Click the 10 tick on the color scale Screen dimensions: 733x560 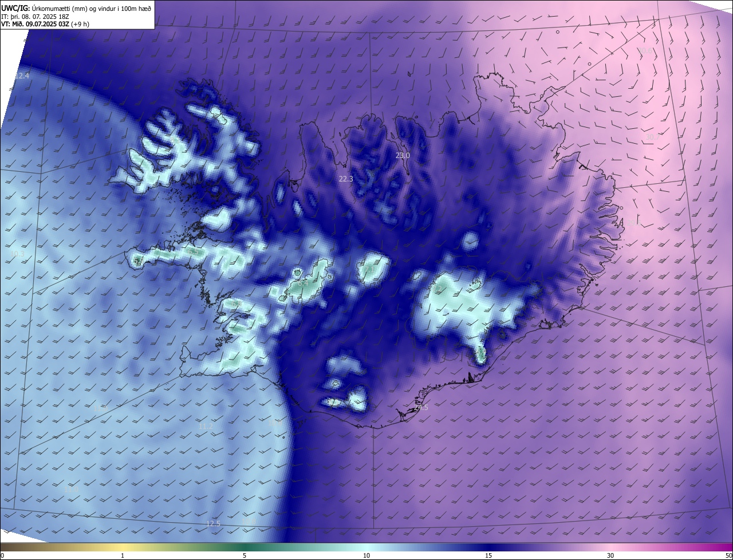click(x=366, y=555)
